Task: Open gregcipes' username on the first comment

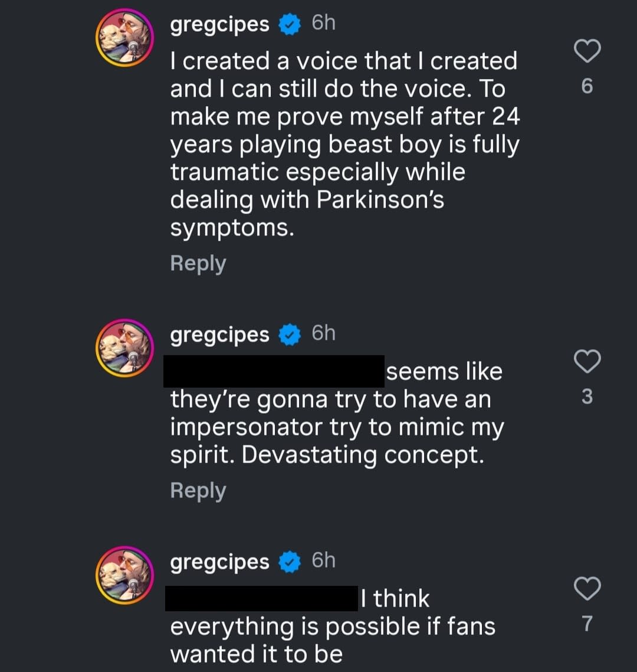Action: (219, 23)
